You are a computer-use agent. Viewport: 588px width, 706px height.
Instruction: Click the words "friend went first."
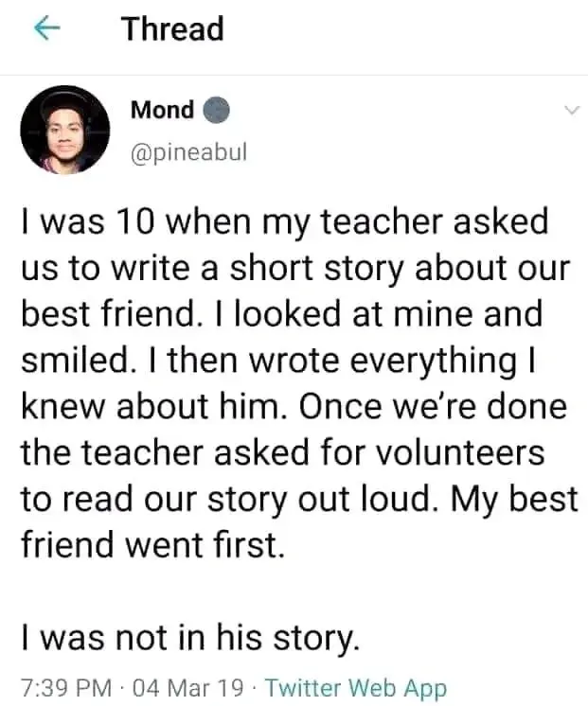pos(151,547)
